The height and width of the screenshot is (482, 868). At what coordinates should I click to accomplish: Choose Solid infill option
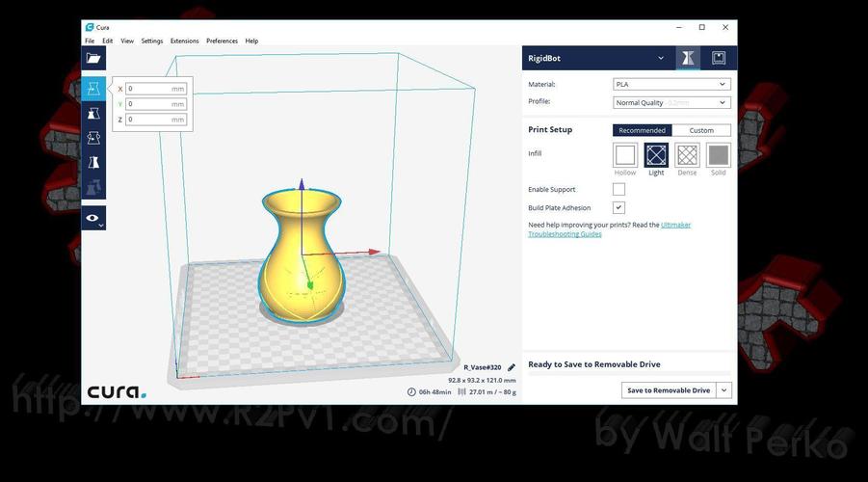click(718, 155)
